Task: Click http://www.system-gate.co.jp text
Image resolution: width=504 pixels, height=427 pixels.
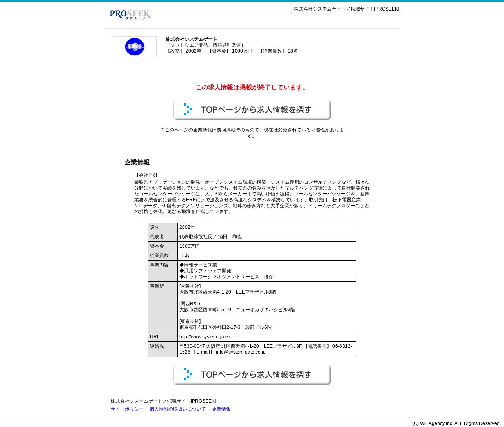Action: point(209,337)
